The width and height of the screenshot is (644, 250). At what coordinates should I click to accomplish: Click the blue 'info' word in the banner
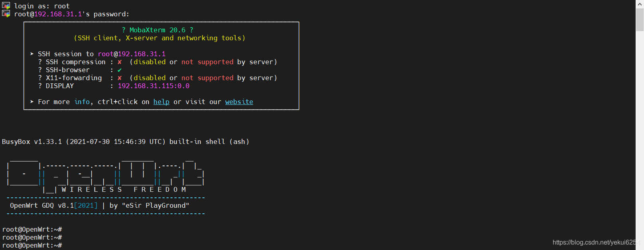pyautogui.click(x=82, y=102)
